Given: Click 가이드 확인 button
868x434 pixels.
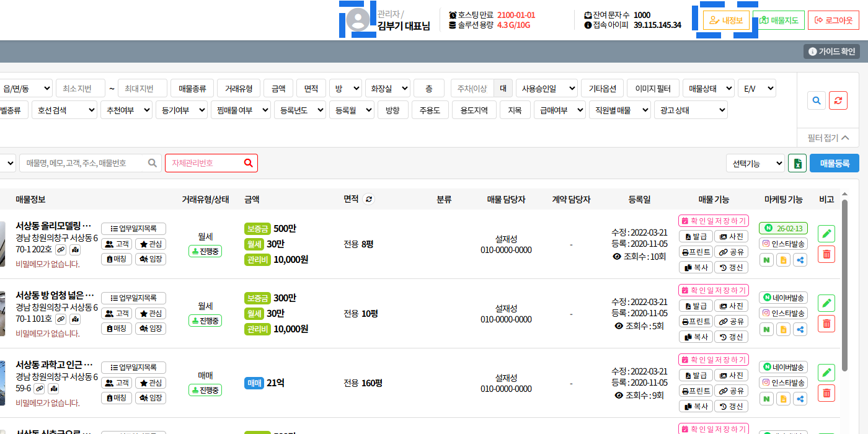Looking at the screenshot, I should pos(831,51).
